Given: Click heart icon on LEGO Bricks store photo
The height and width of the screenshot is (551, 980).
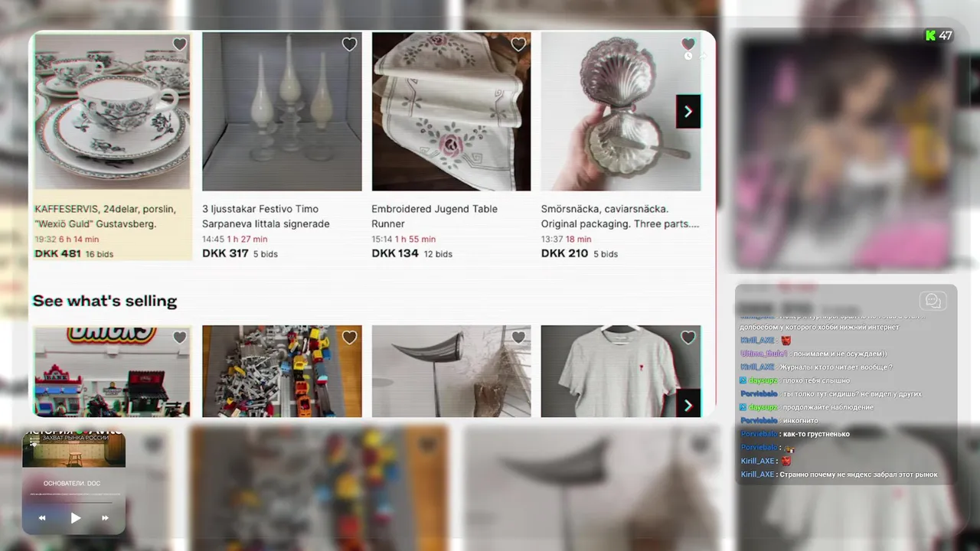Looking at the screenshot, I should 179,337.
